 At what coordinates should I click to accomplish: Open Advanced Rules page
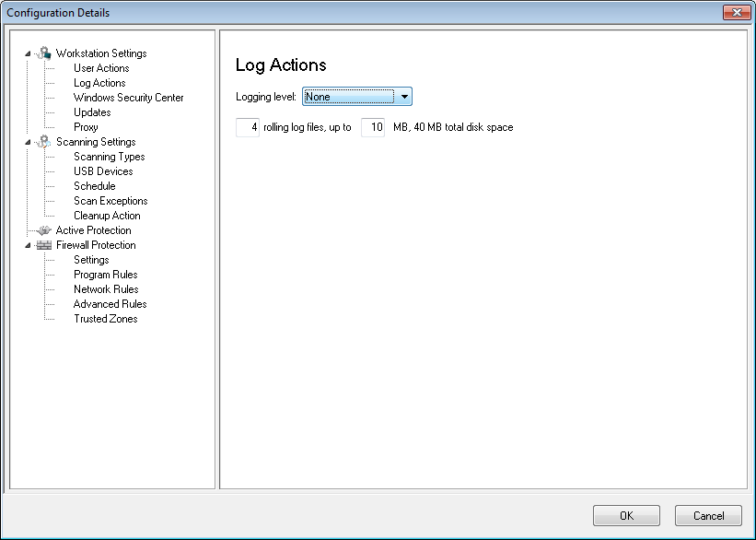tap(110, 304)
